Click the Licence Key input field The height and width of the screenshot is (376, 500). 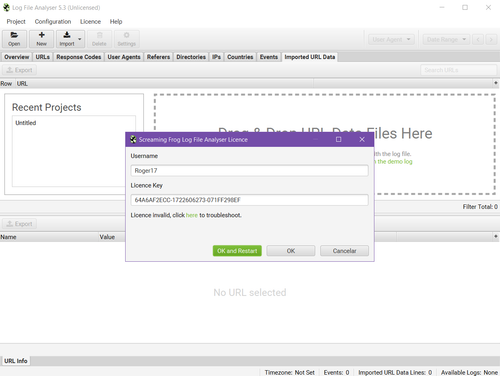[249, 200]
